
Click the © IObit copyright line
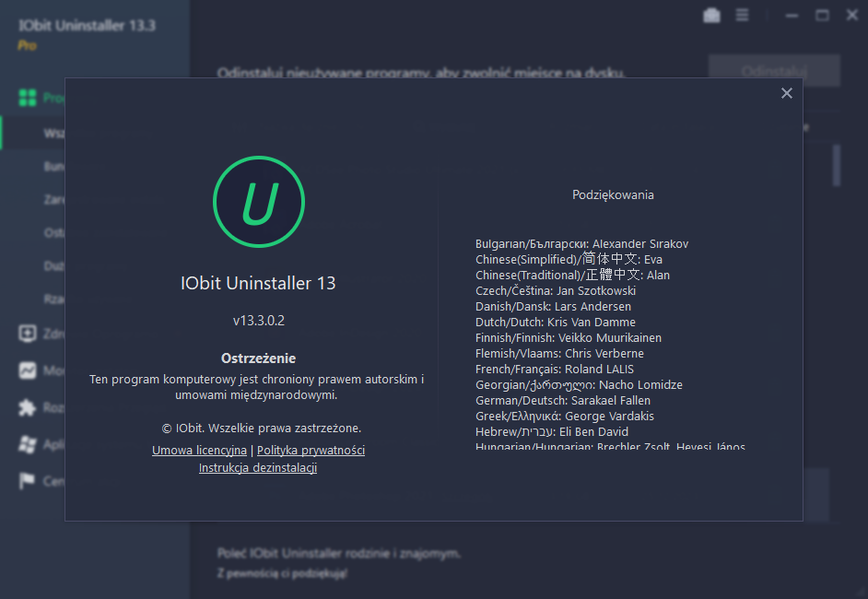click(262, 428)
